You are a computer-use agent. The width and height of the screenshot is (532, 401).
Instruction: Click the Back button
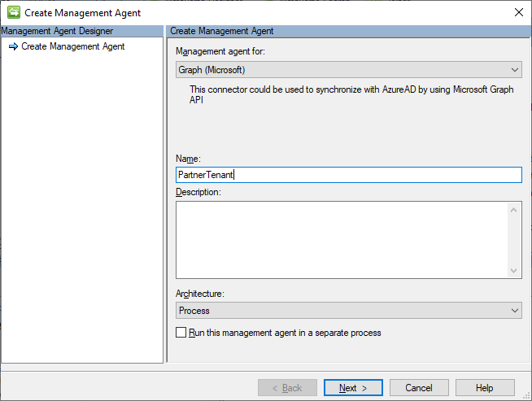(287, 388)
